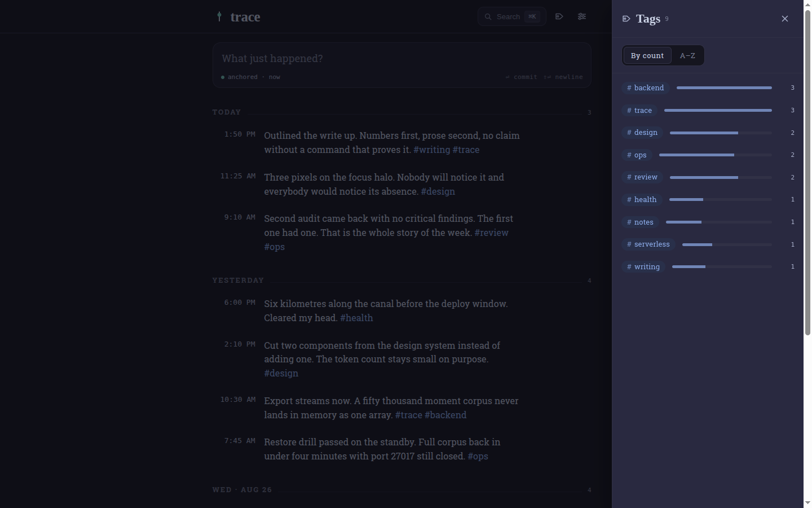Click the TODAY section heading

pyautogui.click(x=227, y=112)
